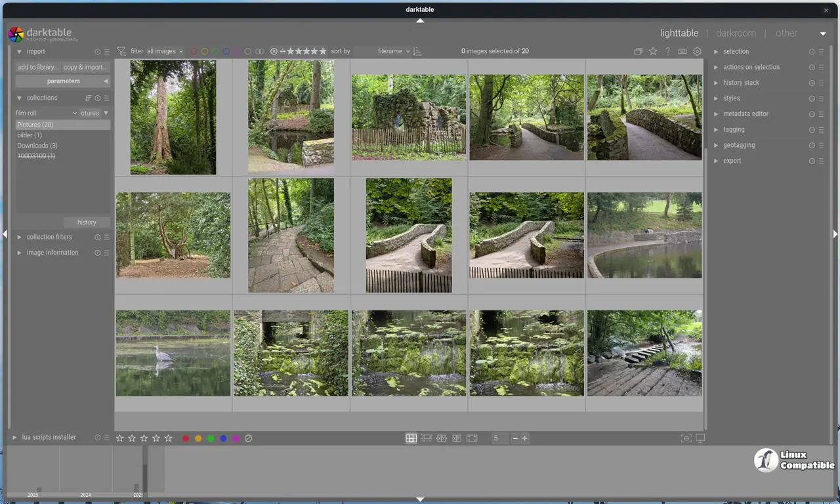Apply the green color label swatch
Image resolution: width=840 pixels, height=504 pixels.
pos(211,438)
